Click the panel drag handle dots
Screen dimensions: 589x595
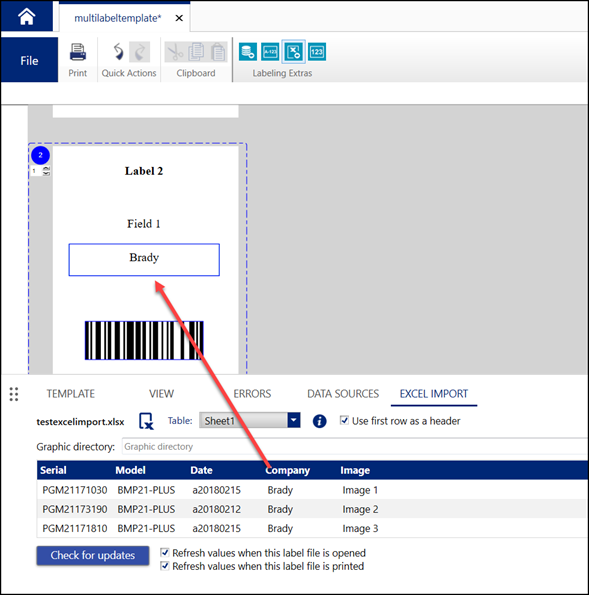point(14,394)
